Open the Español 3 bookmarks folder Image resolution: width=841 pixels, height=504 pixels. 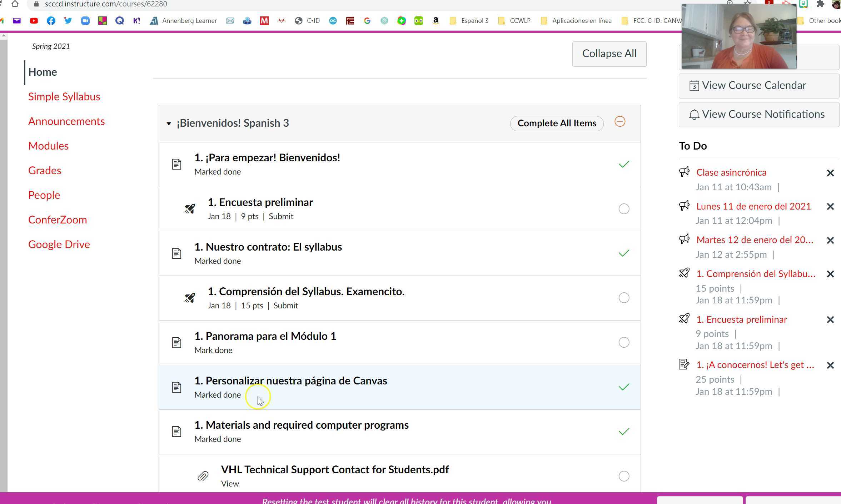tap(469, 21)
